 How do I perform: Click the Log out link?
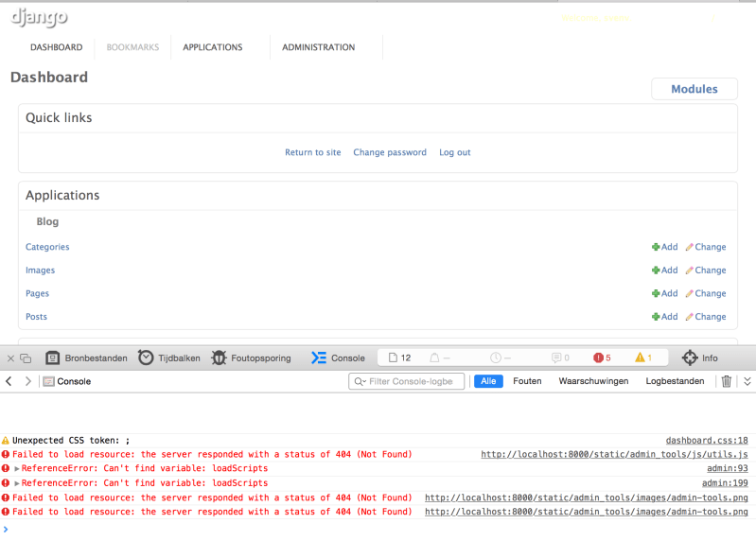coord(455,152)
